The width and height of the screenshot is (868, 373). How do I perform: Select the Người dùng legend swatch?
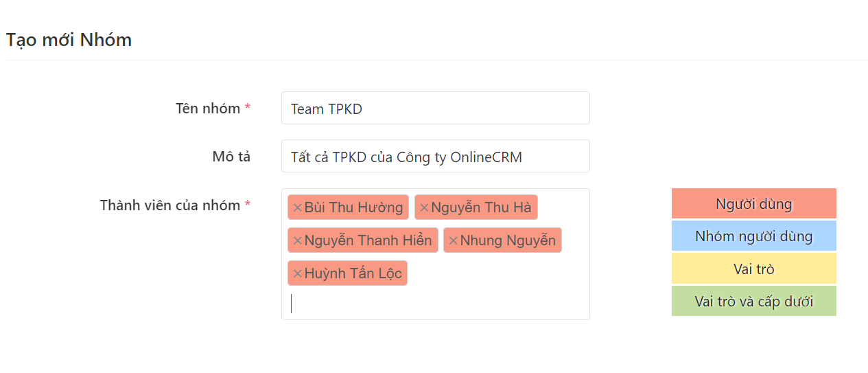tap(753, 204)
